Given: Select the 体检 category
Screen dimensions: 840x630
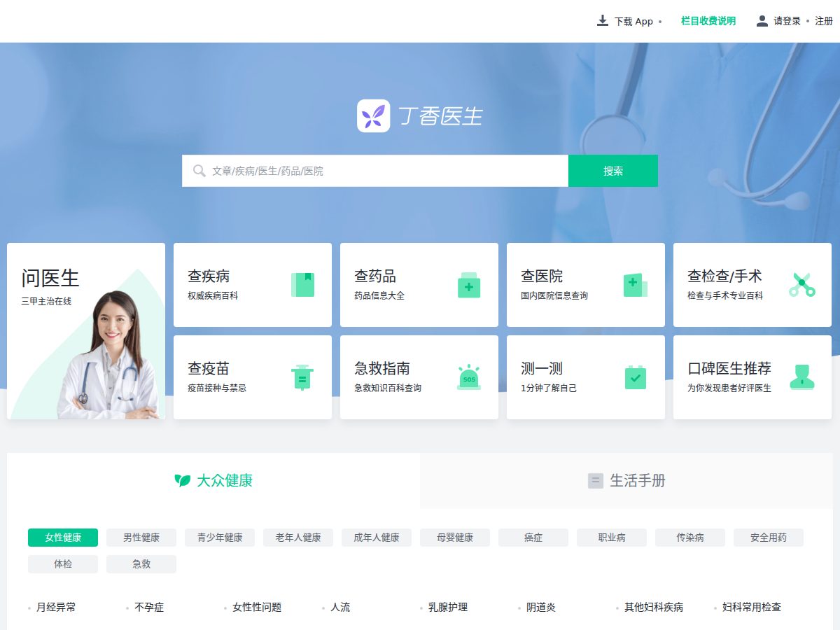Looking at the screenshot, I should tap(63, 564).
